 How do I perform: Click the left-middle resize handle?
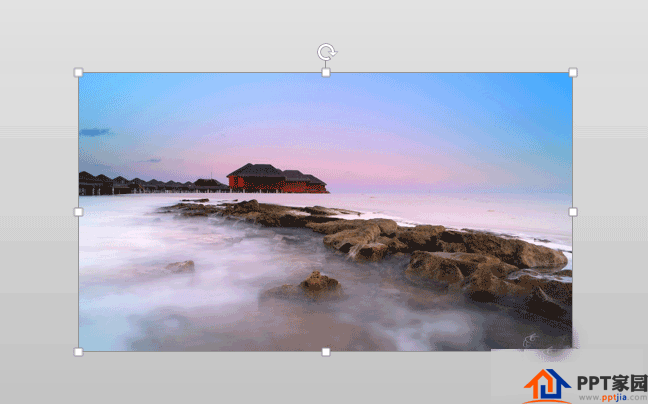point(79,212)
